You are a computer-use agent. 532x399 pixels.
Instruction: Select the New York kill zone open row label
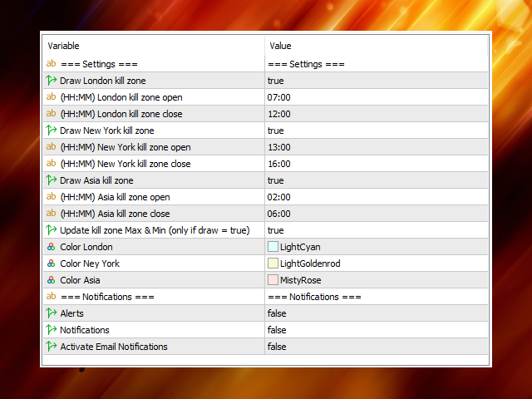pyautogui.click(x=125, y=147)
